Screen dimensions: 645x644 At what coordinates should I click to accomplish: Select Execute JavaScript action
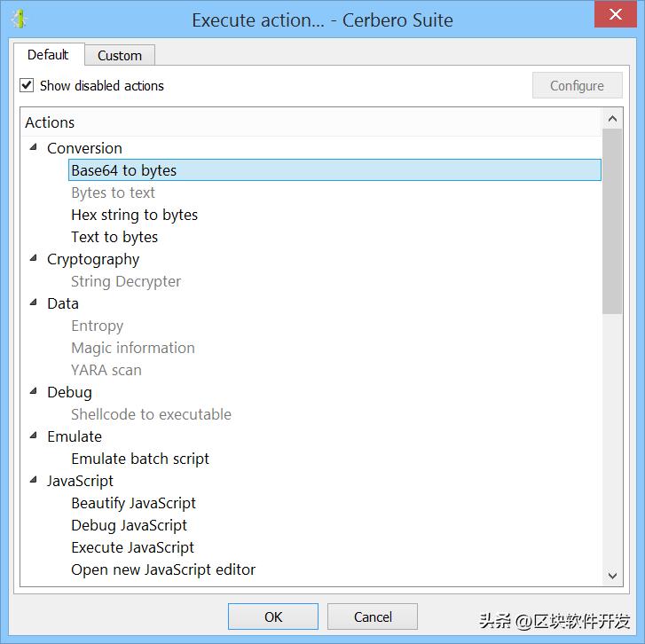pos(132,548)
